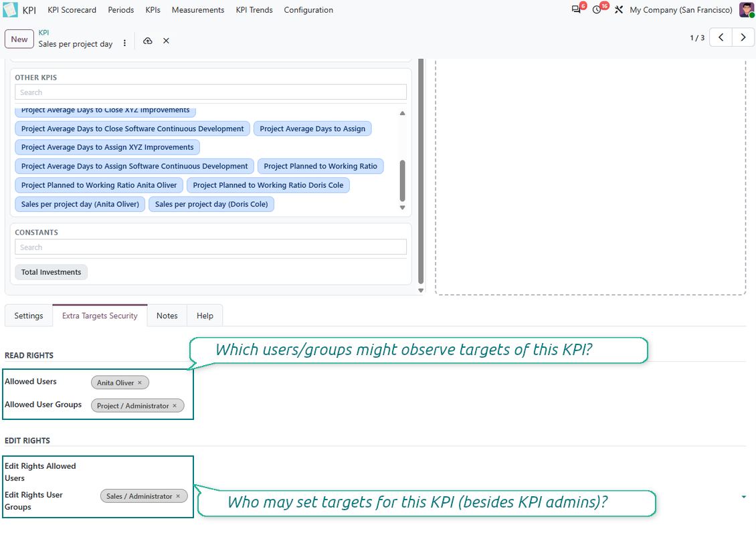
Task: Switch to the Notes tab
Action: pos(167,316)
